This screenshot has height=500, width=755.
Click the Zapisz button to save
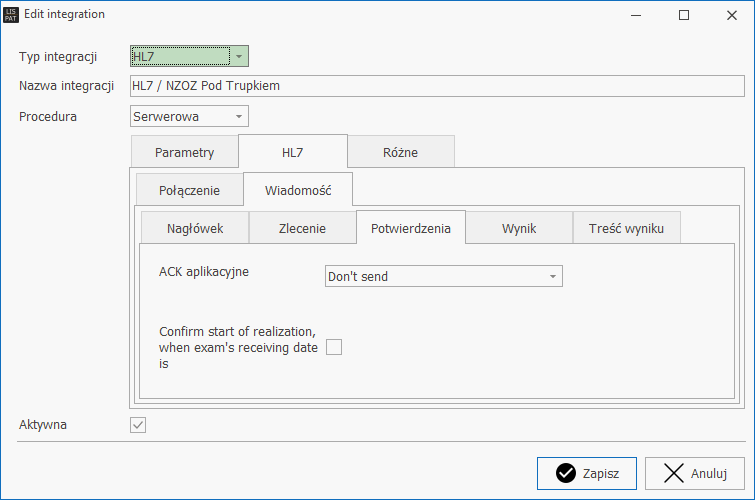pos(587,474)
